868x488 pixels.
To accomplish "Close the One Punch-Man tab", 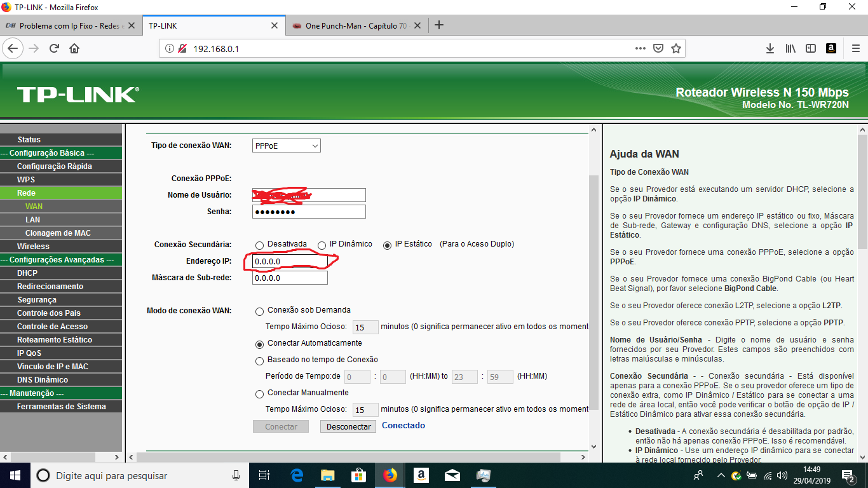I will (x=417, y=26).
